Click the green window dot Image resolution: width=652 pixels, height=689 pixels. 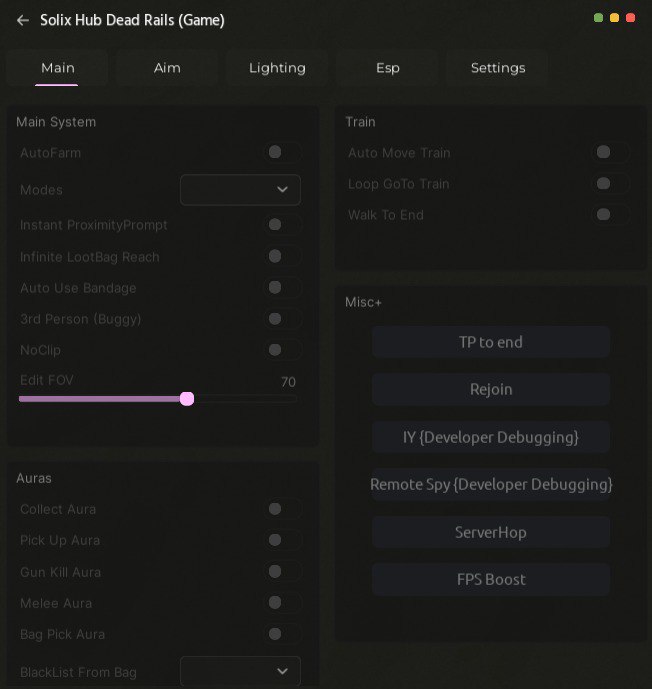[598, 18]
